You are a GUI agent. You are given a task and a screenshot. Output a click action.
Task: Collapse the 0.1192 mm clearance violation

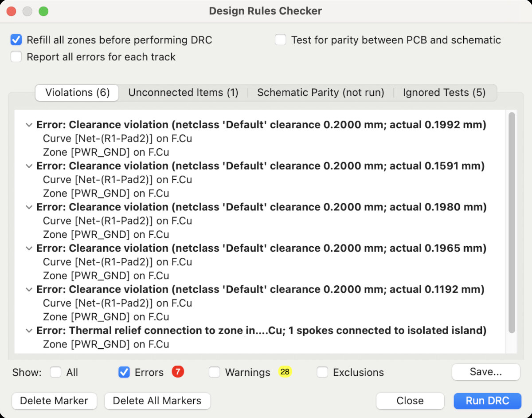point(29,289)
